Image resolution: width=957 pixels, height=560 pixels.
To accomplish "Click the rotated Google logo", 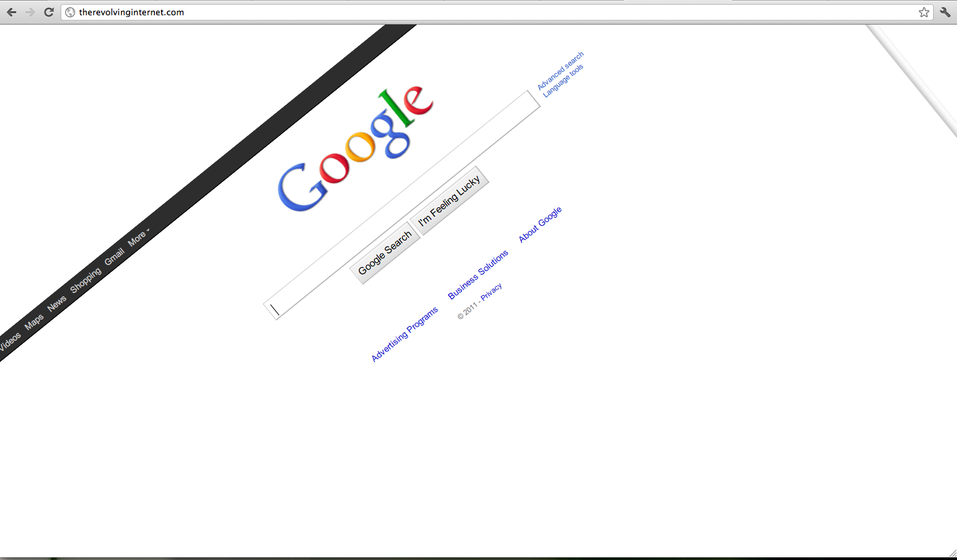I will tap(356, 149).
